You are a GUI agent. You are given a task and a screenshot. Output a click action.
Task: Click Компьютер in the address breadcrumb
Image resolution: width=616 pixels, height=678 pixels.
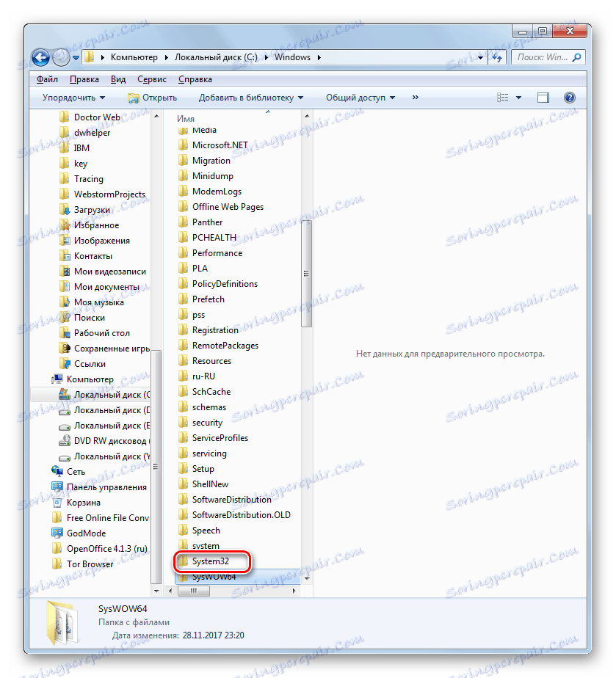134,57
